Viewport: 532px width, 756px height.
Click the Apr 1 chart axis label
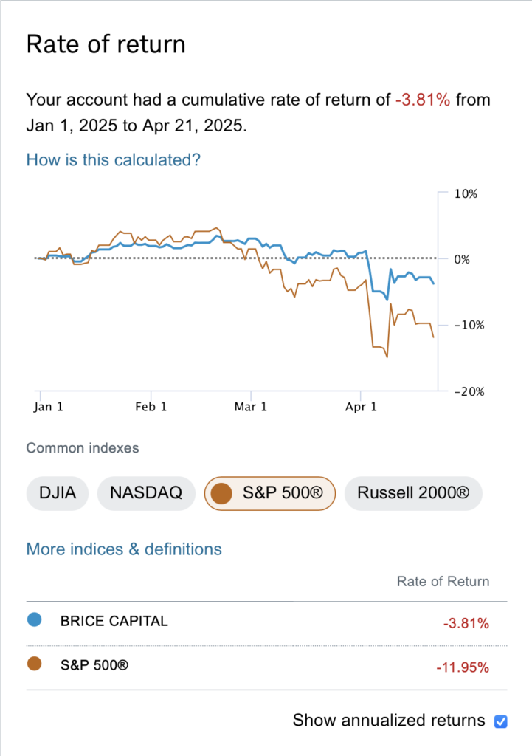(x=362, y=407)
